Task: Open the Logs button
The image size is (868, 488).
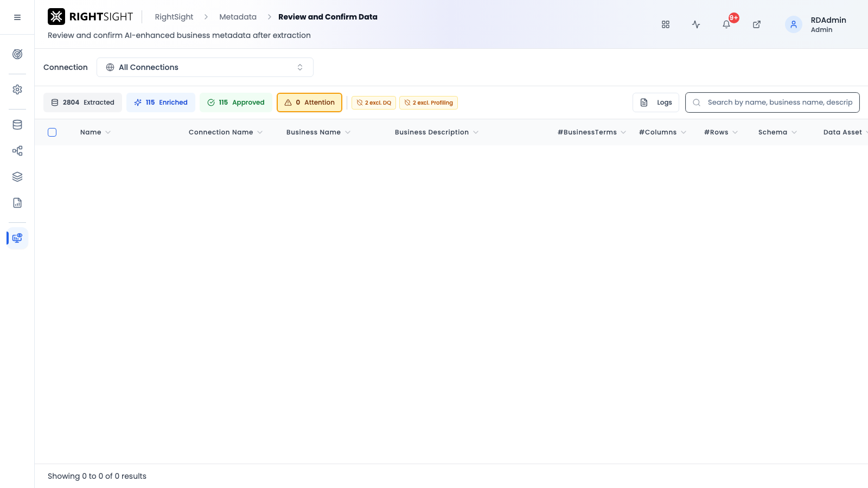Action: pos(656,102)
